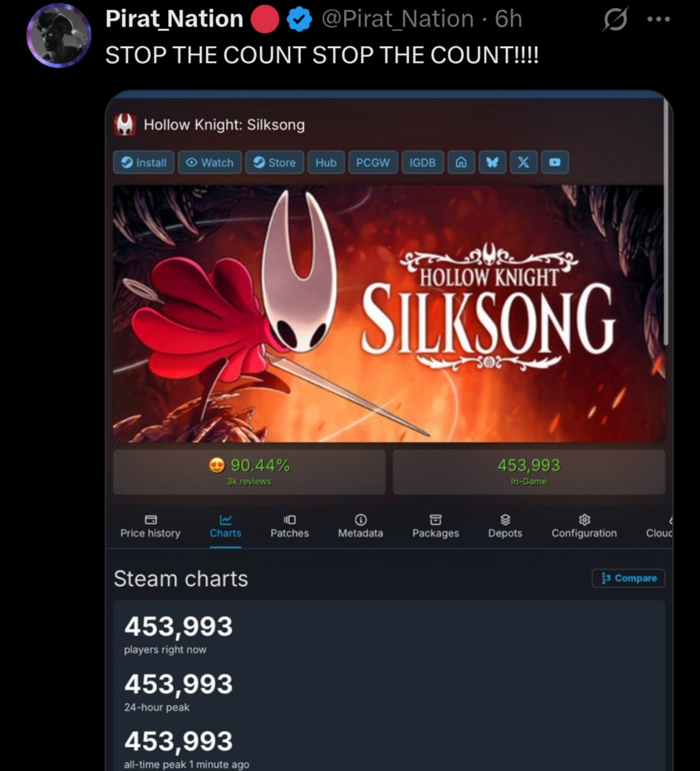The height and width of the screenshot is (771, 700).
Task: Click the Hollow Knight: Silksong app icon
Action: 125,125
